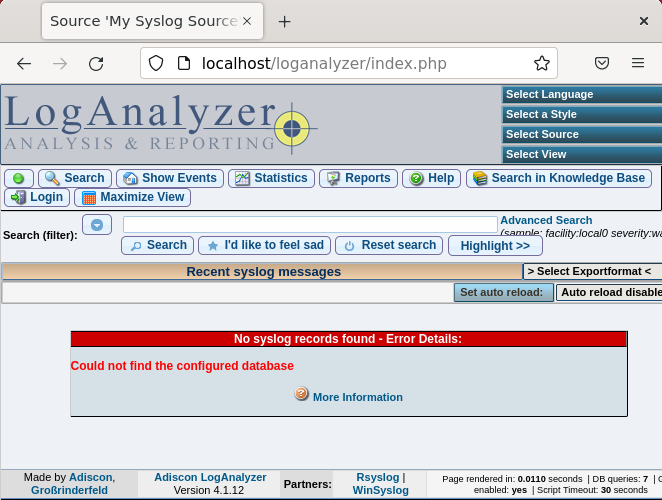This screenshot has height=500, width=662.
Task: Open a new tab with the plus button
Action: (285, 22)
